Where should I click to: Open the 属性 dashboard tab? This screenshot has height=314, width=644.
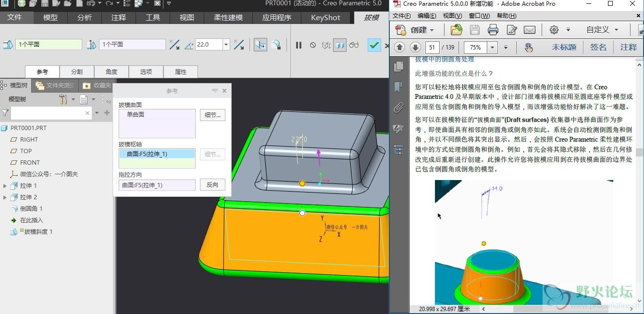(x=181, y=72)
